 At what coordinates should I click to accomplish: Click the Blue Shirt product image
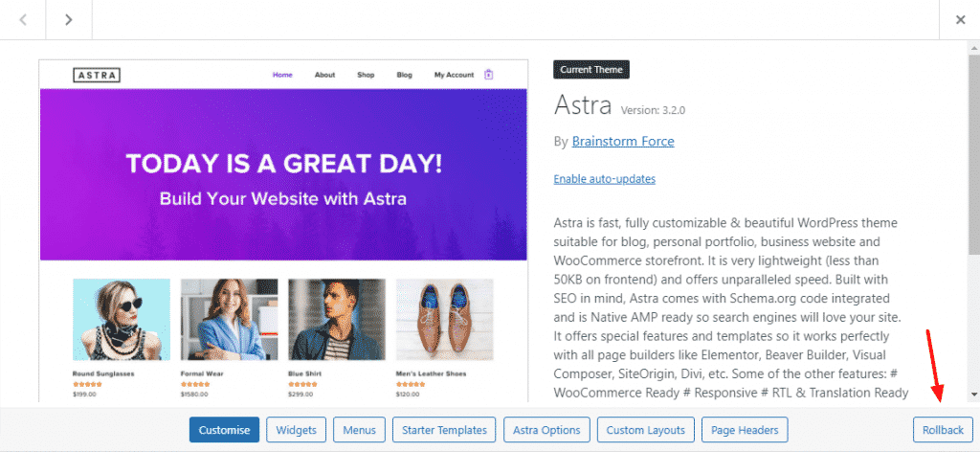pos(337,320)
